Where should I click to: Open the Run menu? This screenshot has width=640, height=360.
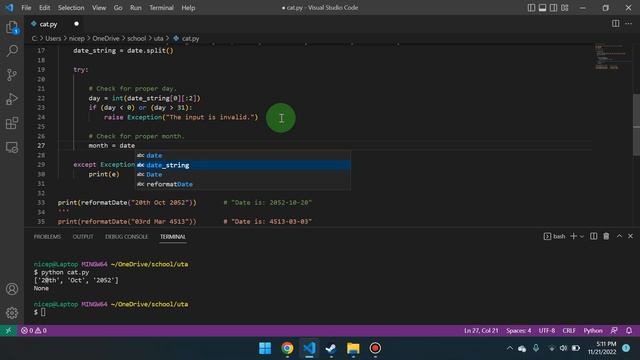click(136, 8)
